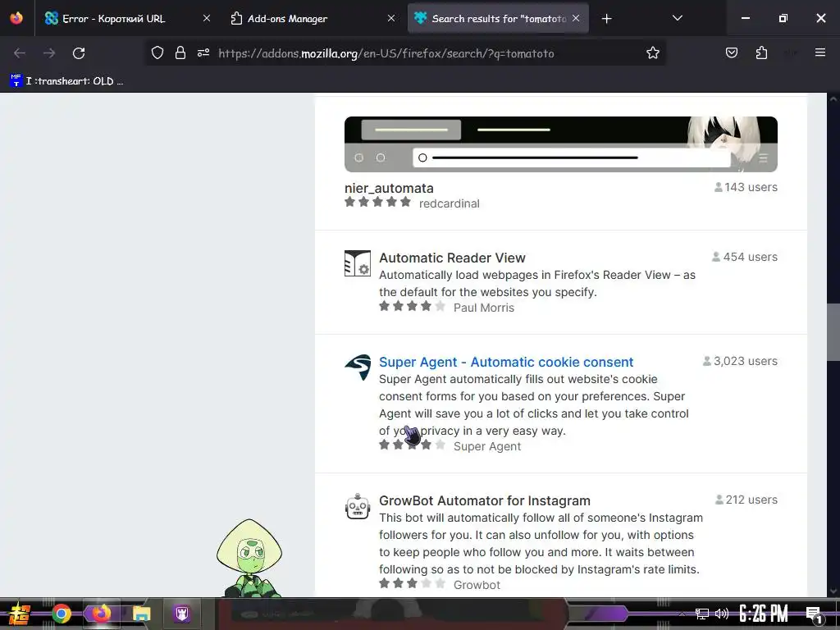
Task: Close the Error - Короткий URL tab
Action: click(x=207, y=18)
